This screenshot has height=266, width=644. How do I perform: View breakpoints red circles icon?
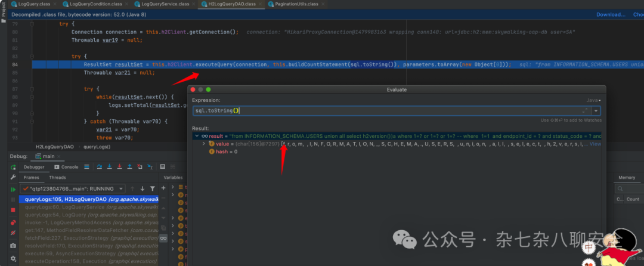(x=13, y=222)
